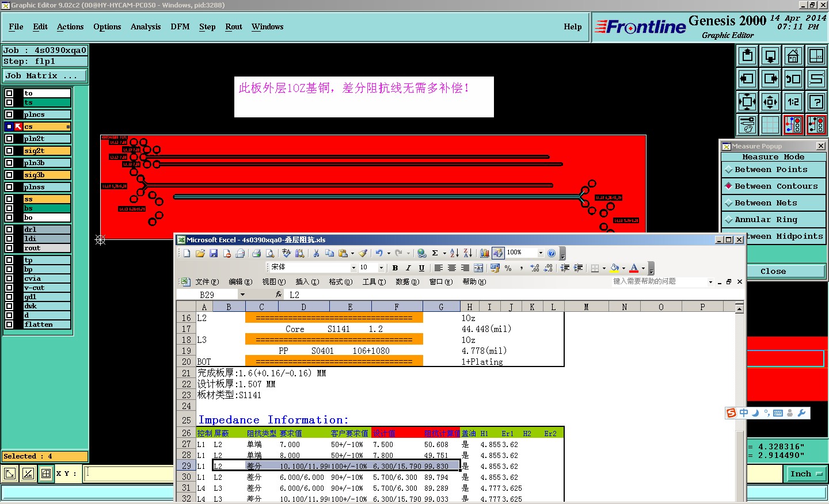Toggle display checkbox for layer pln2t
The height and width of the screenshot is (504, 829).
tap(9, 139)
